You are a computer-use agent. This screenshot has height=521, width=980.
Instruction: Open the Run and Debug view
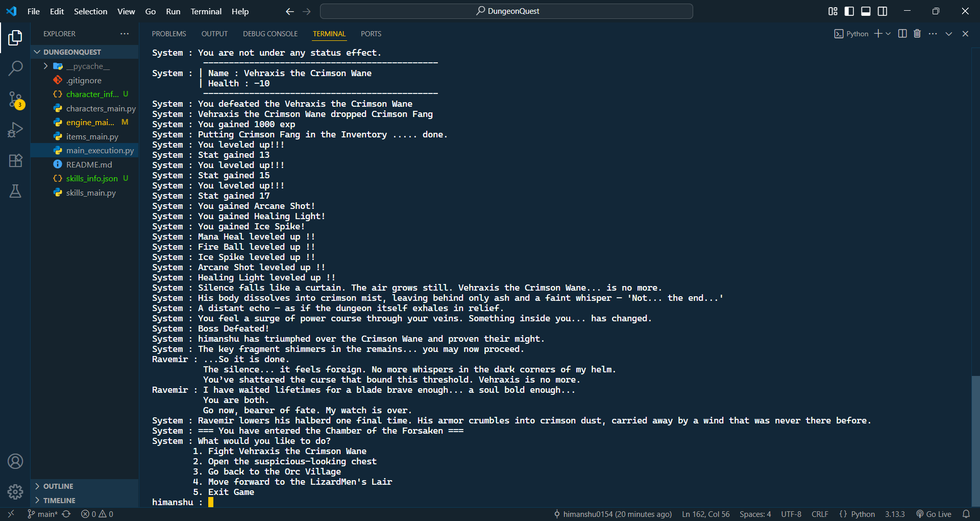coord(15,130)
